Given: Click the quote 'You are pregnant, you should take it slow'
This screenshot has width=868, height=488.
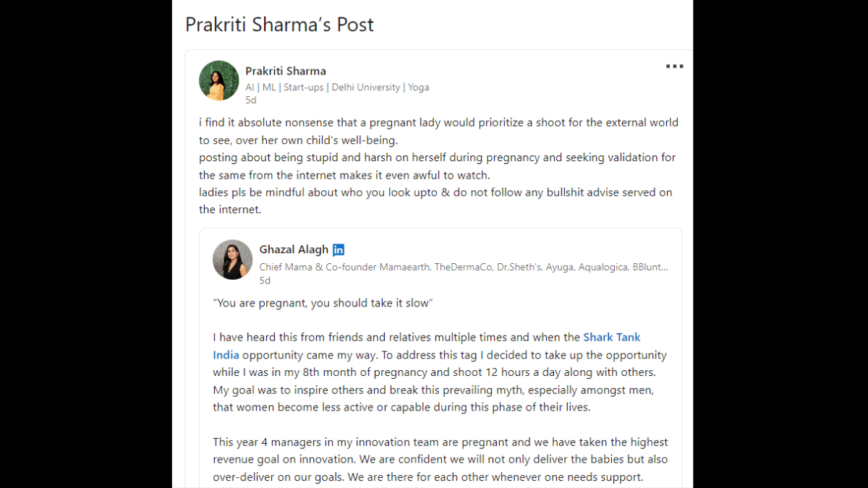Looking at the screenshot, I should (323, 303).
